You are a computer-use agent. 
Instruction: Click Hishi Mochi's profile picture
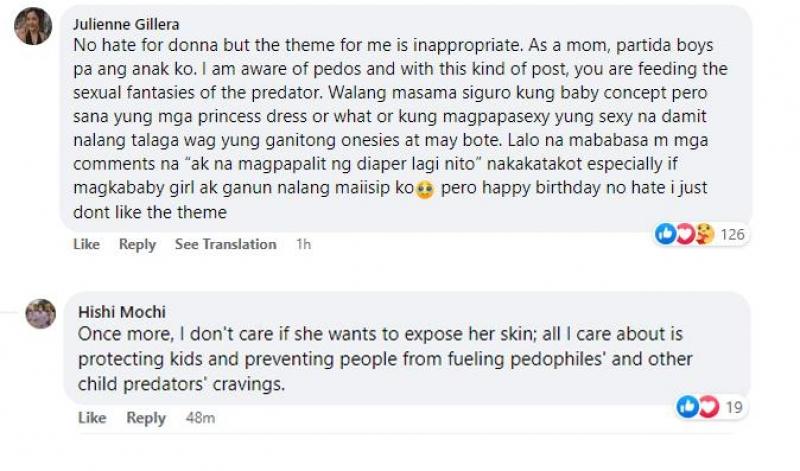[40, 314]
